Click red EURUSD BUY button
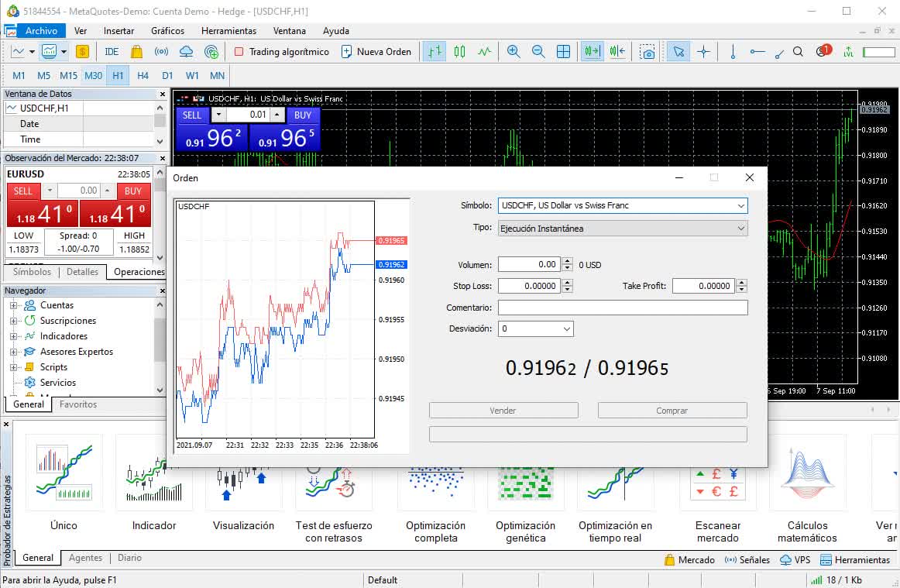The width and height of the screenshot is (900, 588). click(133, 191)
